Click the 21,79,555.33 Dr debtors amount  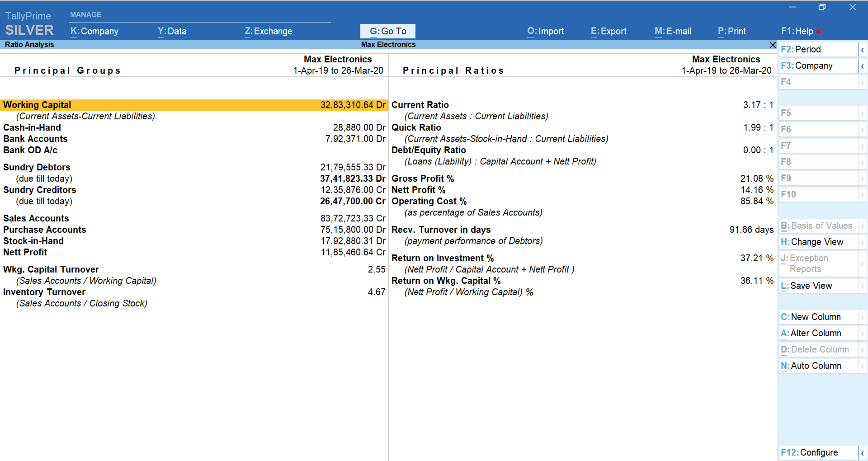click(353, 167)
